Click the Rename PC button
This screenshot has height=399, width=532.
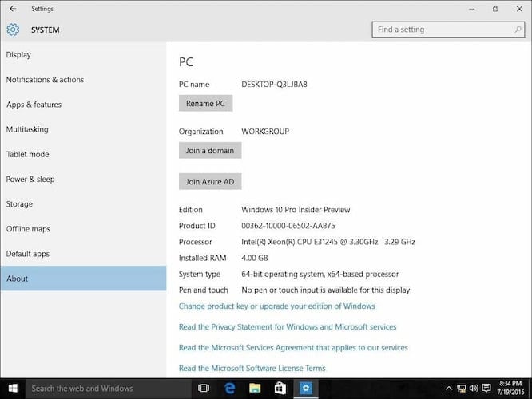pos(205,104)
